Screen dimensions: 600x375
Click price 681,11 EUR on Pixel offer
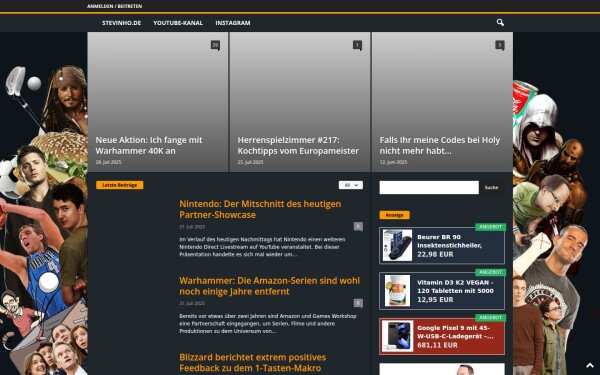[x=437, y=345]
